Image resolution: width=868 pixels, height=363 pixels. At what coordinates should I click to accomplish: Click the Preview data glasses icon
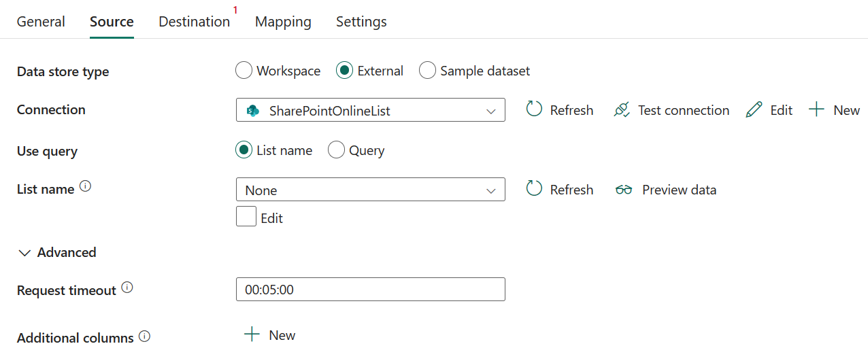tap(624, 190)
